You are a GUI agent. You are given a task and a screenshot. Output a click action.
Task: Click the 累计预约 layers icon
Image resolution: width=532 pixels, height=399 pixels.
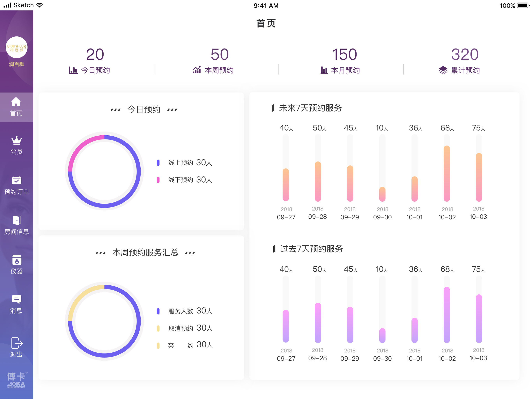[443, 70]
